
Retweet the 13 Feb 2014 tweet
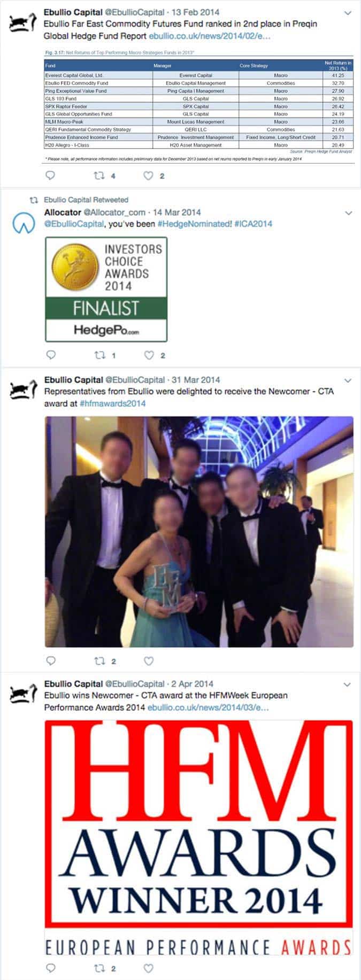click(x=99, y=175)
